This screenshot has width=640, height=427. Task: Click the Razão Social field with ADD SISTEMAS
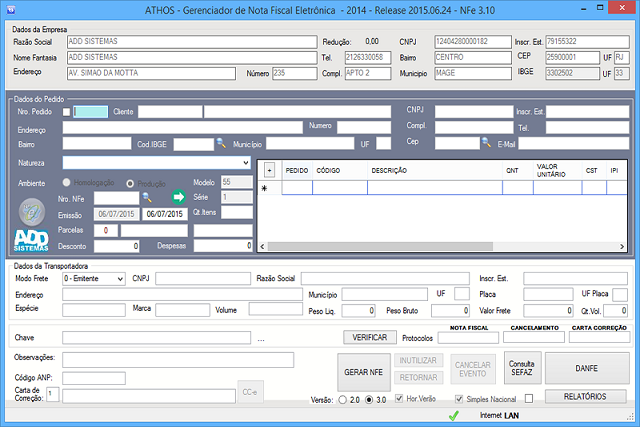pyautogui.click(x=192, y=42)
